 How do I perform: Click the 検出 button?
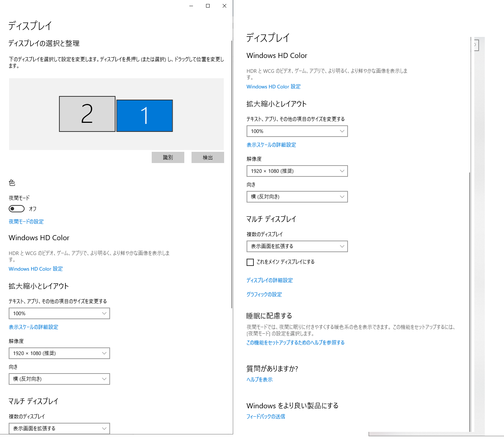208,158
